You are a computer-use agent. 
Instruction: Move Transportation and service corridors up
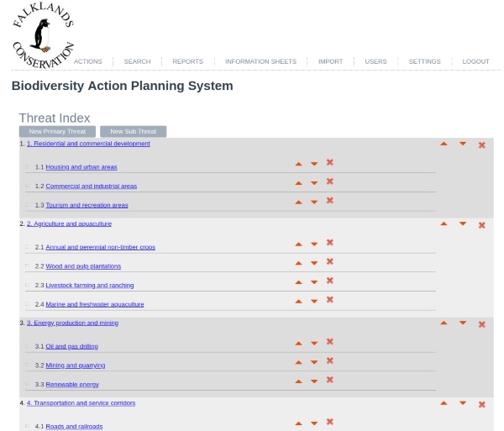click(444, 403)
